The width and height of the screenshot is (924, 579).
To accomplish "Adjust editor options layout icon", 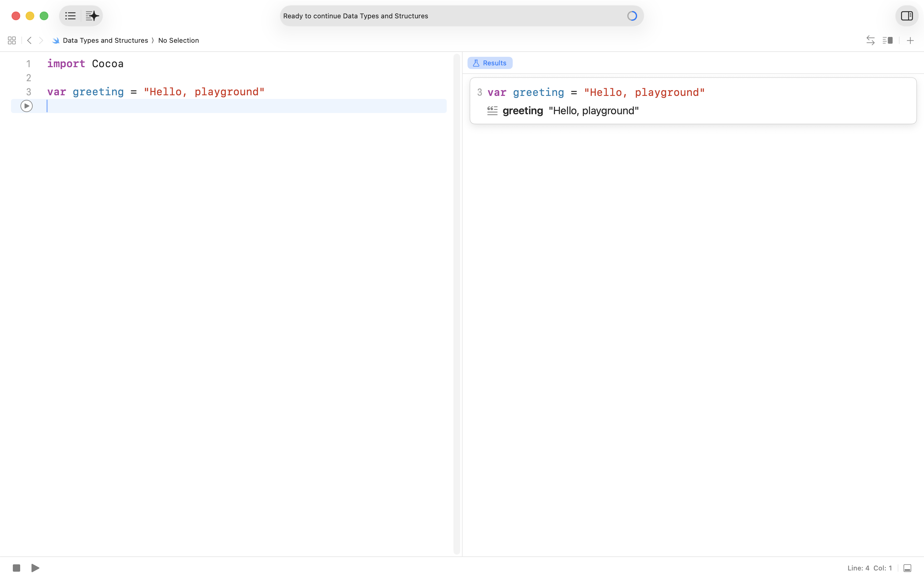I will tap(887, 40).
